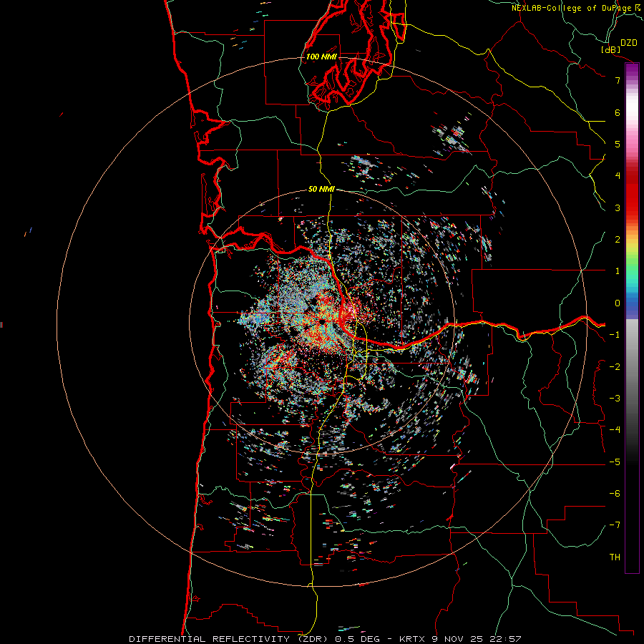The height and width of the screenshot is (644, 644).
Task: Click the "6" tick label on the scale
Action: [x=618, y=112]
